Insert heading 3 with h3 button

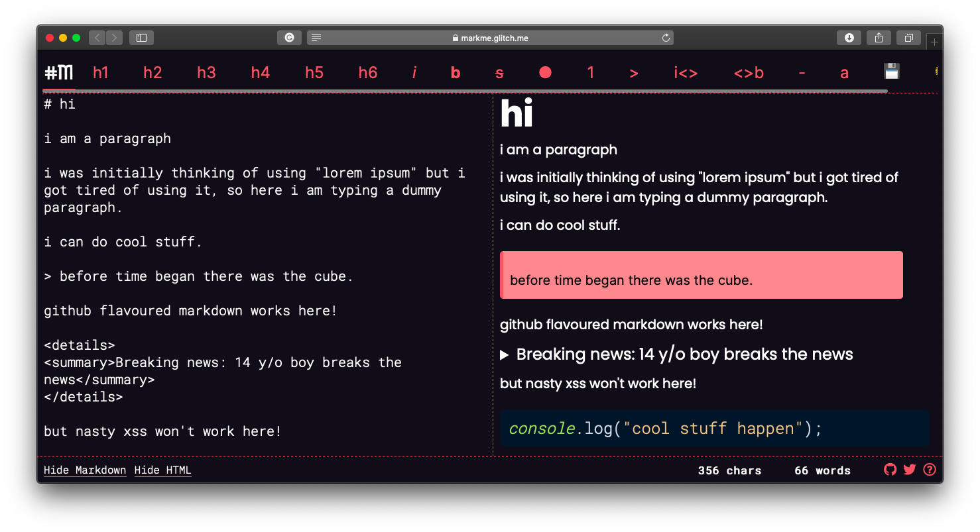point(206,72)
